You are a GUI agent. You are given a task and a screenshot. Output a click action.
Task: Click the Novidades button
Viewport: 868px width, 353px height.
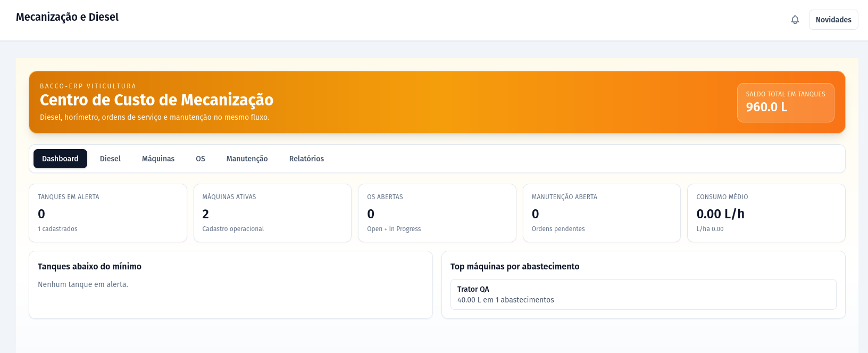[833, 20]
